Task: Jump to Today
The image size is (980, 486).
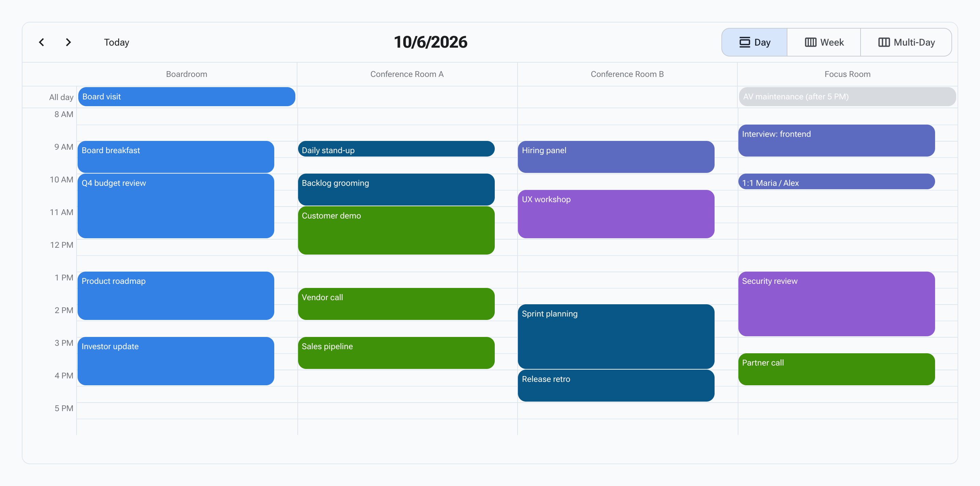Action: pyautogui.click(x=116, y=42)
